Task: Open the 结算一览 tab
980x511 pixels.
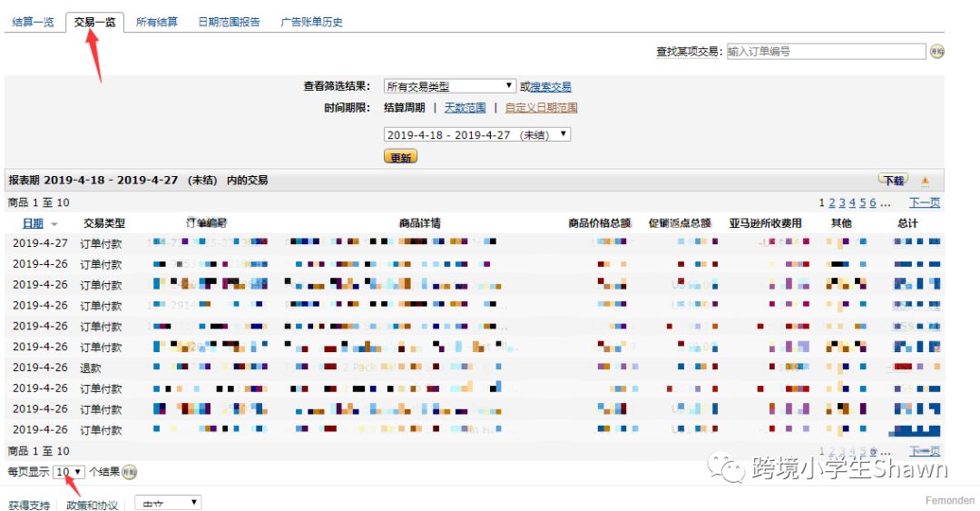Action: 34,22
